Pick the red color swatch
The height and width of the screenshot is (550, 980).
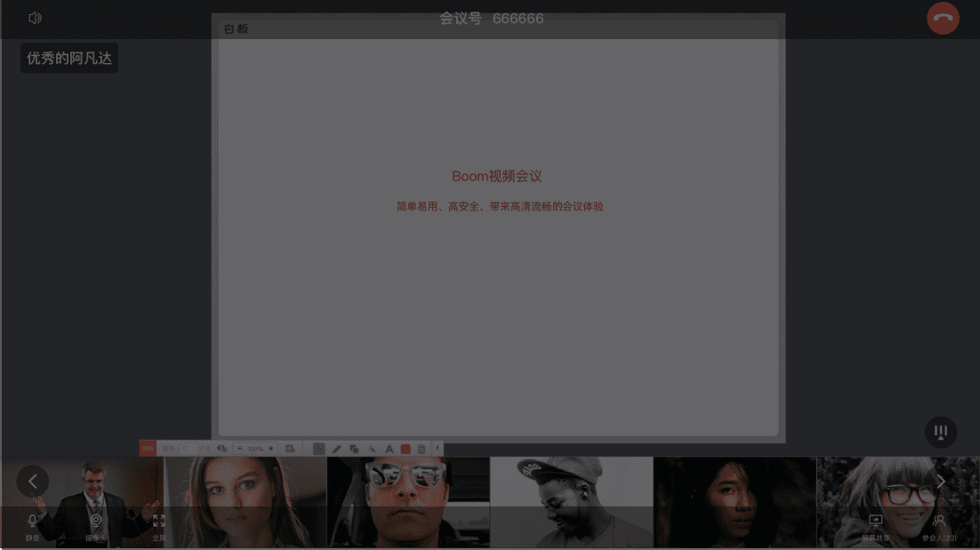point(406,449)
